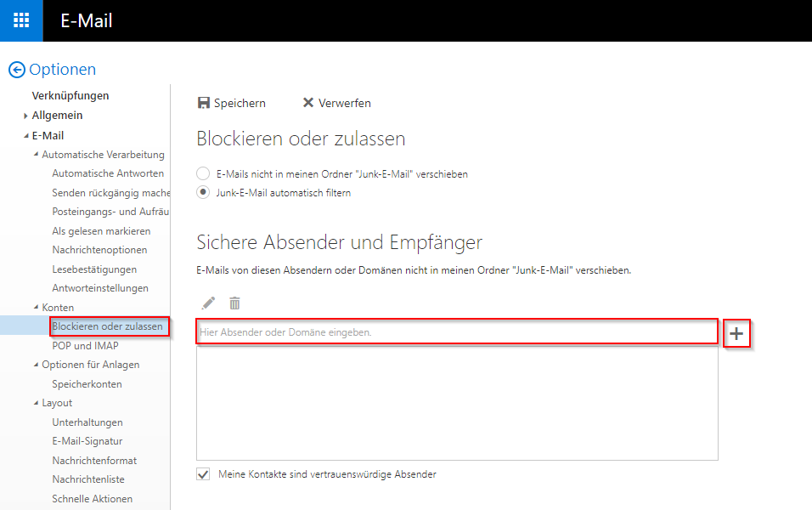
Task: Expand the Allgemein tree section
Action: (x=26, y=116)
